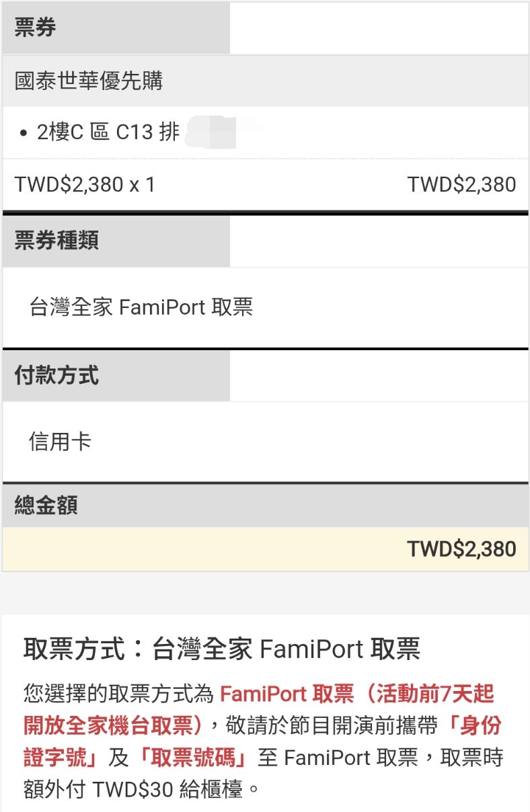Click the 付款方式 section header
Viewport: 530px width, 812px height.
tap(56, 375)
